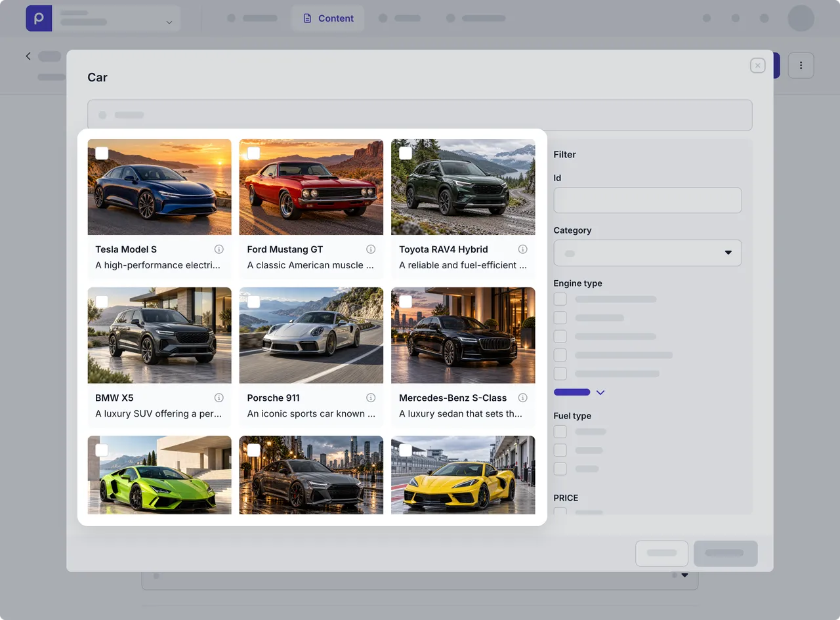The height and width of the screenshot is (620, 840).
Task: Tick the green Lamborghini card checkbox
Action: point(102,450)
